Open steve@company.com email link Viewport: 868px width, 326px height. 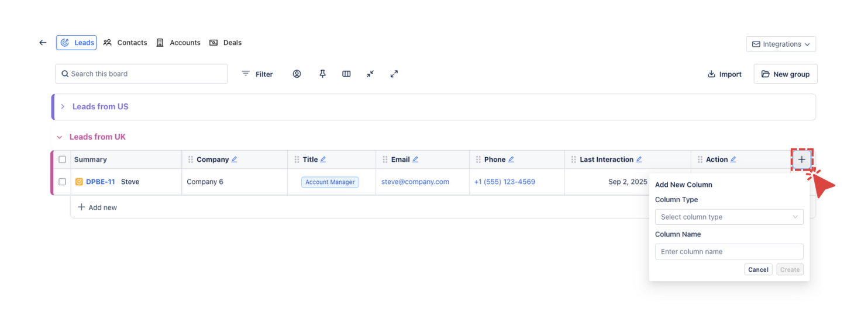[x=415, y=182]
